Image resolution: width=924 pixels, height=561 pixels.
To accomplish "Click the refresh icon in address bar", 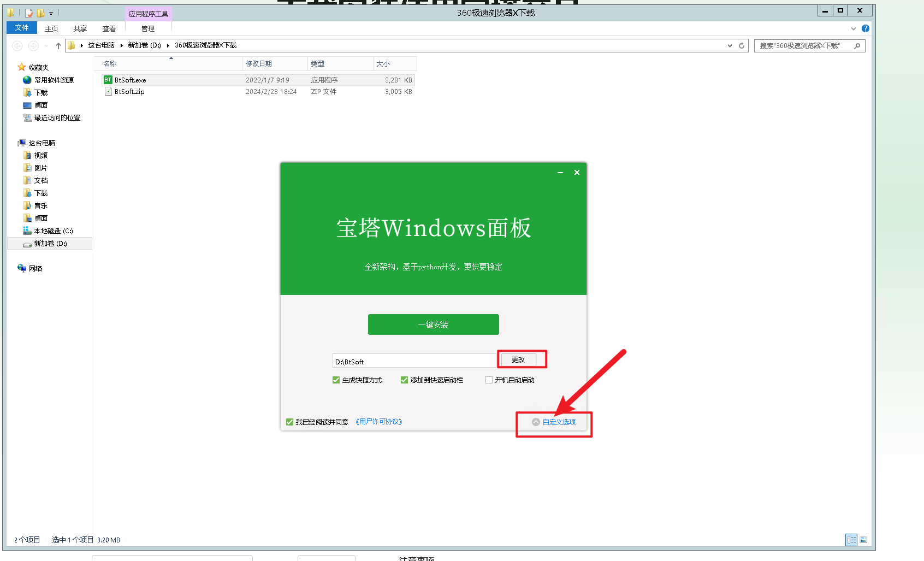I will point(742,46).
